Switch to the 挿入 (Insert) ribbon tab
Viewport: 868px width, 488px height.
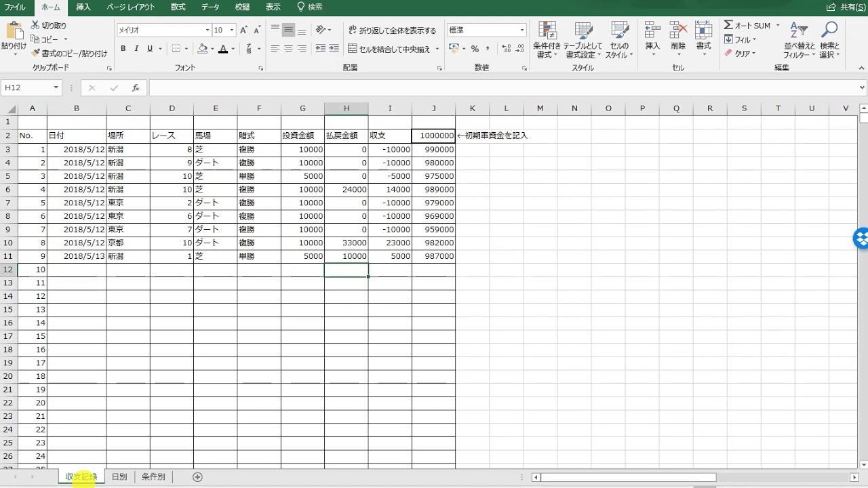pyautogui.click(x=83, y=7)
